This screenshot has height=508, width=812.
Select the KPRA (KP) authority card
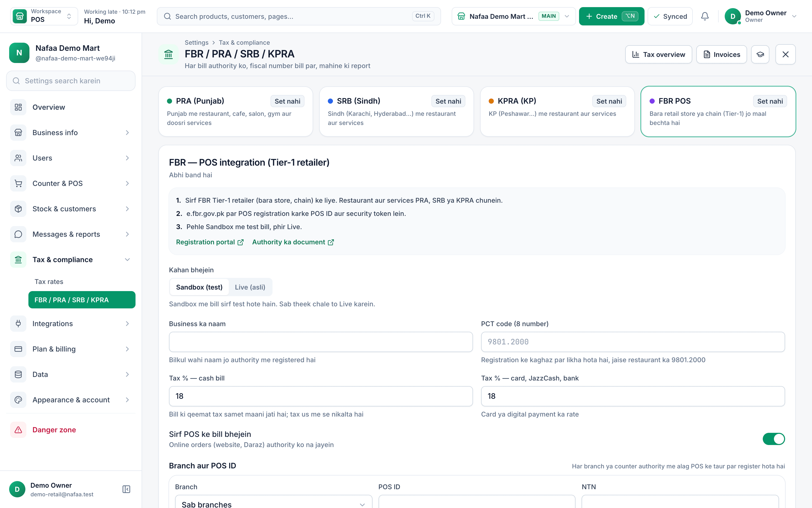point(557,112)
